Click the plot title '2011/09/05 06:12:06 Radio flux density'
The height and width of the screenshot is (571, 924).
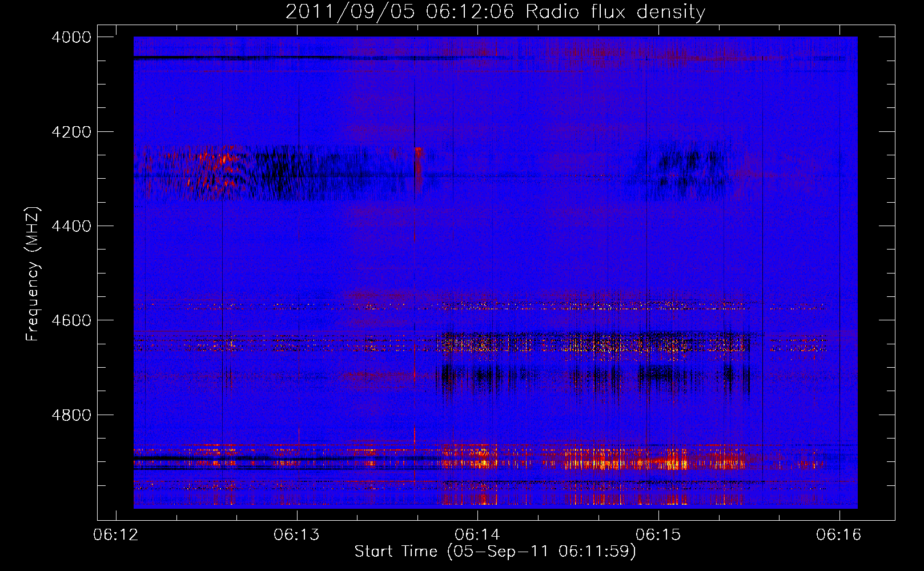click(x=495, y=11)
